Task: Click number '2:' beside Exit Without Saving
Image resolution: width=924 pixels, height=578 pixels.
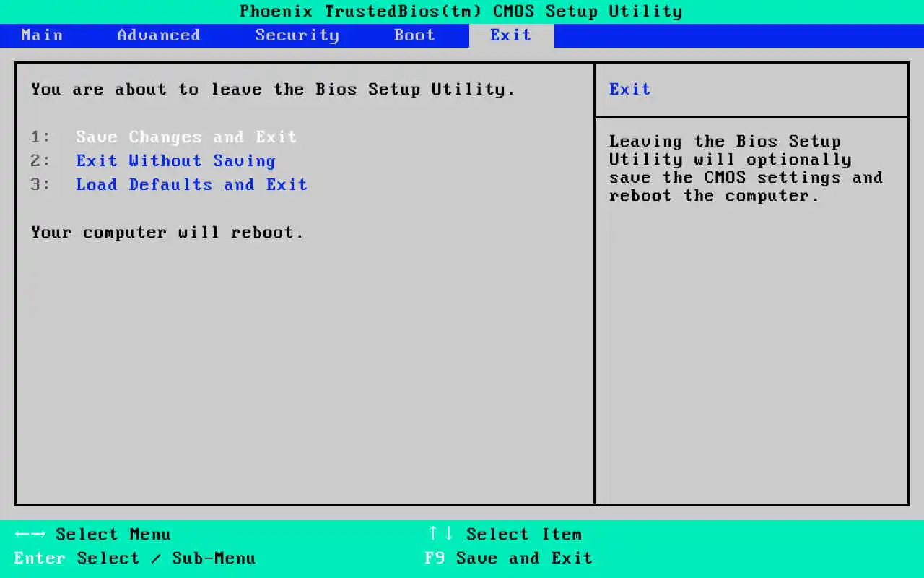Action: (x=40, y=160)
